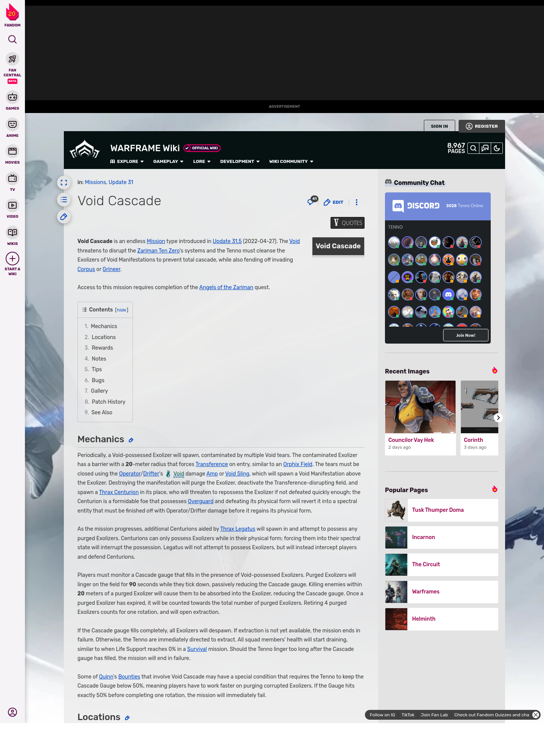Open the user profile icon at sidebar bottom
Image resolution: width=544 pixels, height=756 pixels.
point(12,712)
